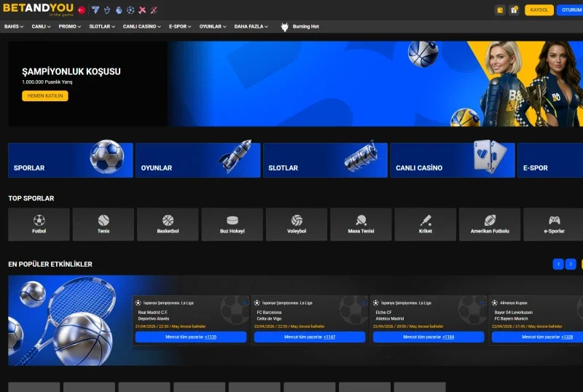The image size is (583, 392).
Task: Open the FC 24 quick link icon
Action: pyautogui.click(x=95, y=10)
